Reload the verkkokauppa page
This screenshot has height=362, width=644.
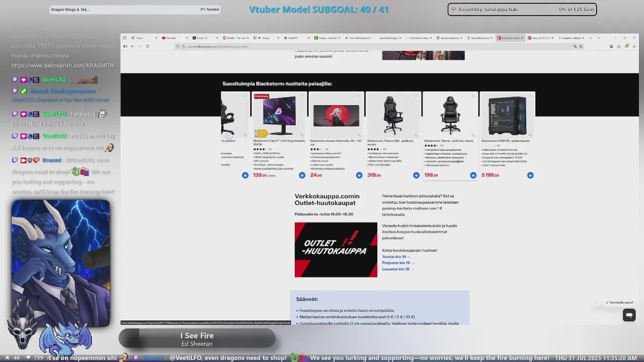coord(147,46)
